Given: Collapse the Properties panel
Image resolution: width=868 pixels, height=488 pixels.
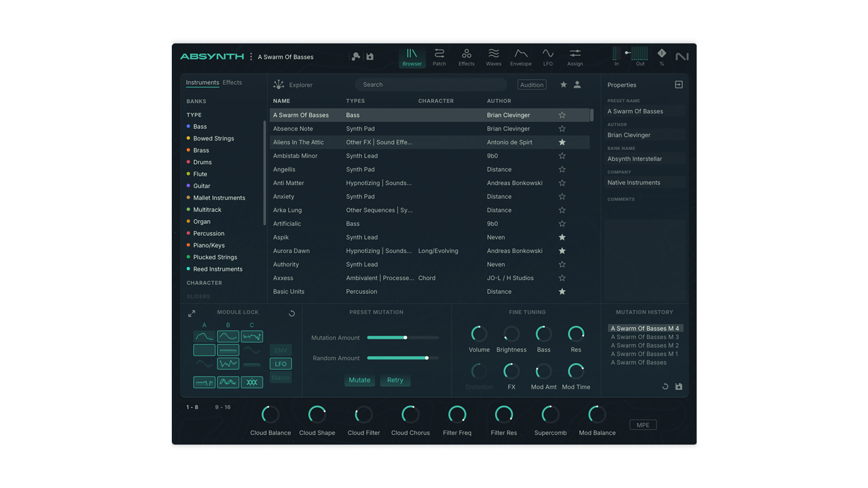Looking at the screenshot, I should click(x=678, y=84).
